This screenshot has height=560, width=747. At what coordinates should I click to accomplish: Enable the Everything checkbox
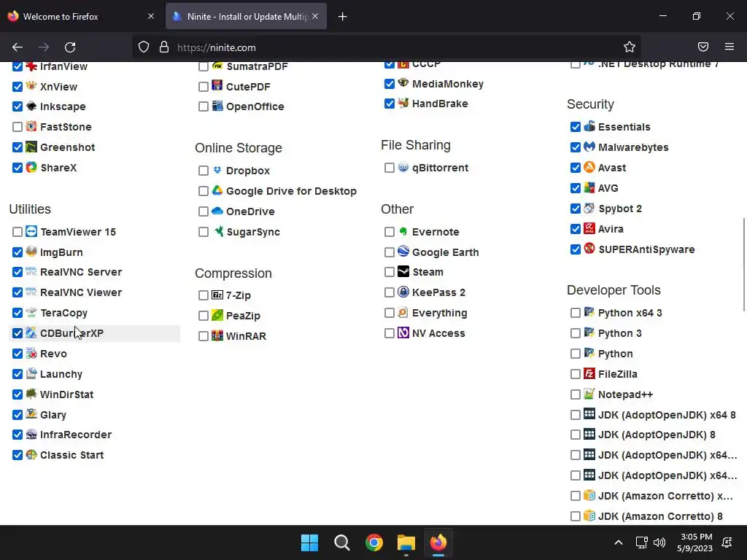tap(390, 313)
